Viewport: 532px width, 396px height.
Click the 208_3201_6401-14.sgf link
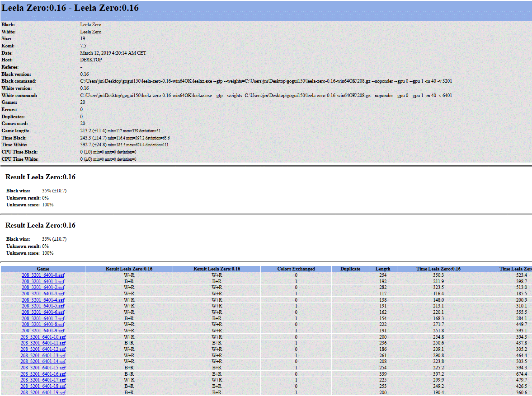pyautogui.click(x=43, y=362)
